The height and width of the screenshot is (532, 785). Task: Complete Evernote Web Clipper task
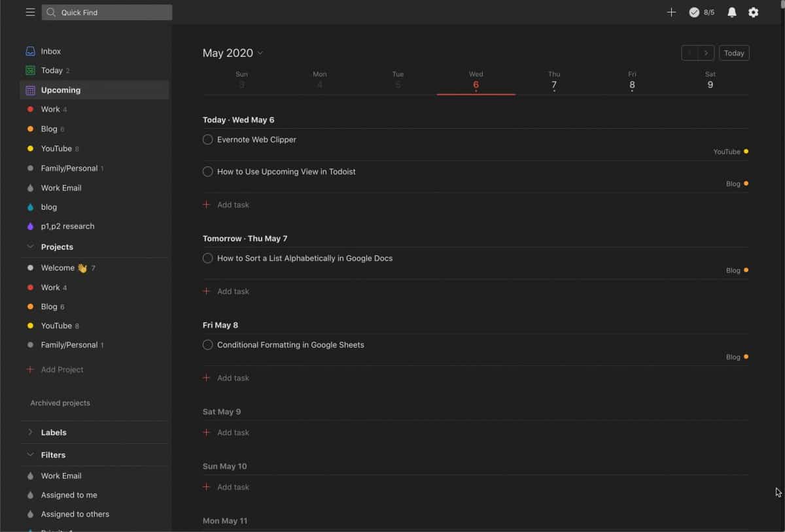pos(208,139)
